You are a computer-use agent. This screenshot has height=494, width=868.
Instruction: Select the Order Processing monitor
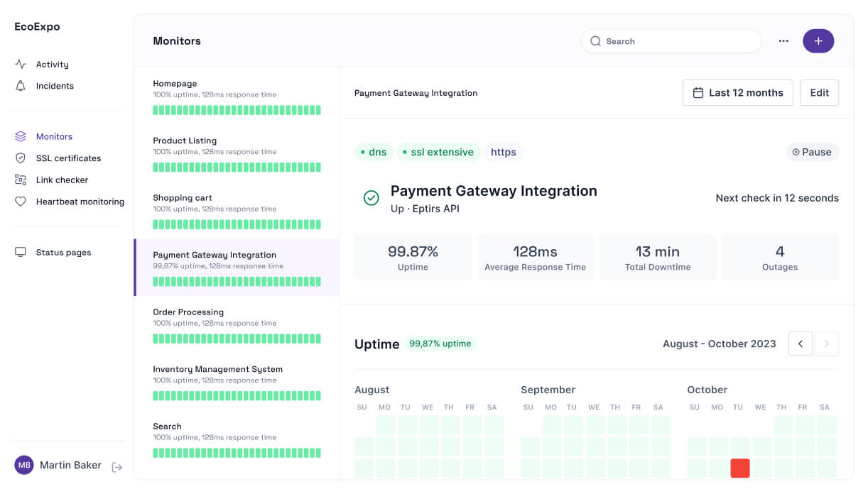[236, 324]
